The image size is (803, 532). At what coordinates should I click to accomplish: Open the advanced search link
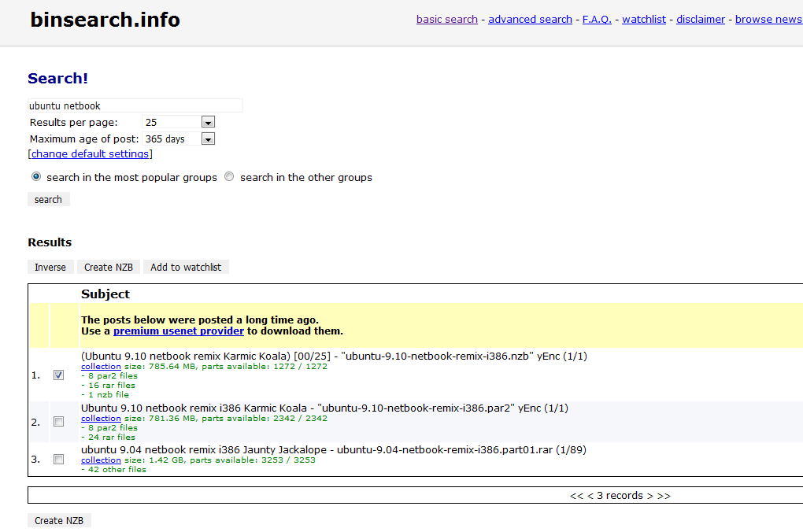pos(530,20)
